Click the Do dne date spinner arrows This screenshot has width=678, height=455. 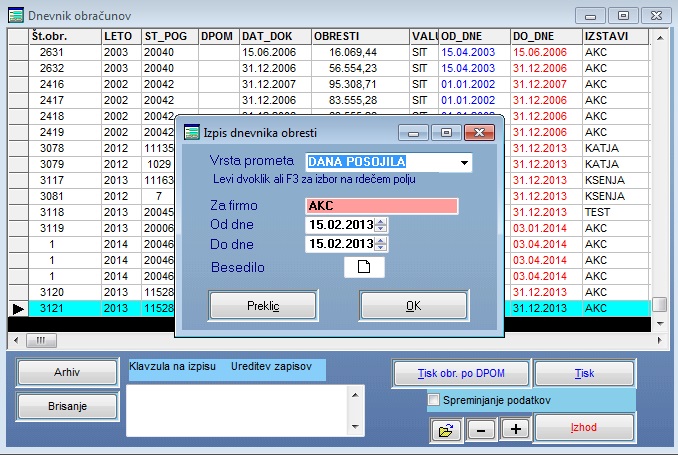[381, 244]
